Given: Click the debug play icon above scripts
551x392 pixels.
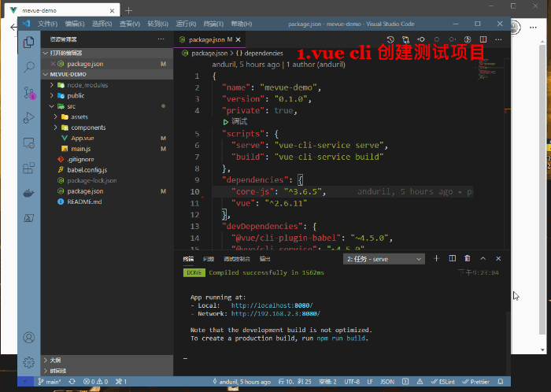Looking at the screenshot, I should (226, 122).
